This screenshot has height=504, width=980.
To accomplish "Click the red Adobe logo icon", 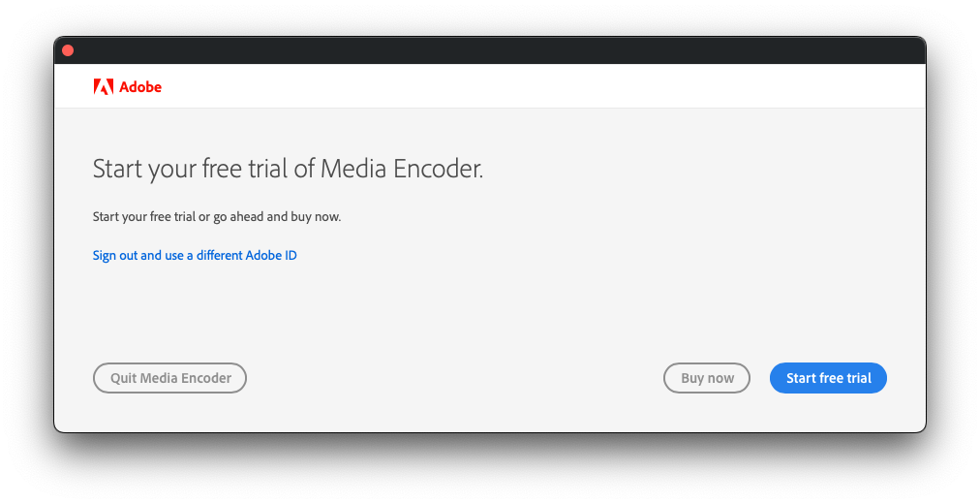I will coord(104,87).
